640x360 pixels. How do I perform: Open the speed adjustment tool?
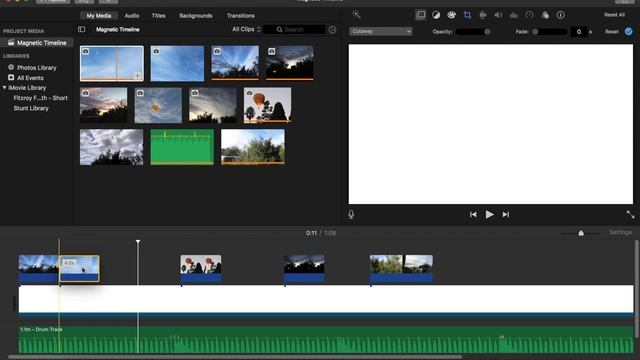click(529, 15)
